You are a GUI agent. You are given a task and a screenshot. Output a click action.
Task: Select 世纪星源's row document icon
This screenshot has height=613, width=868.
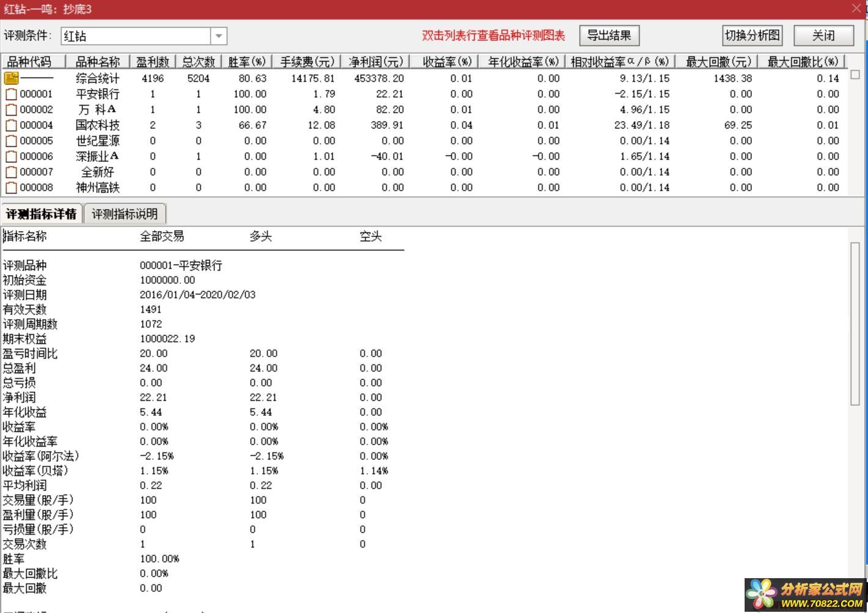tap(11, 140)
